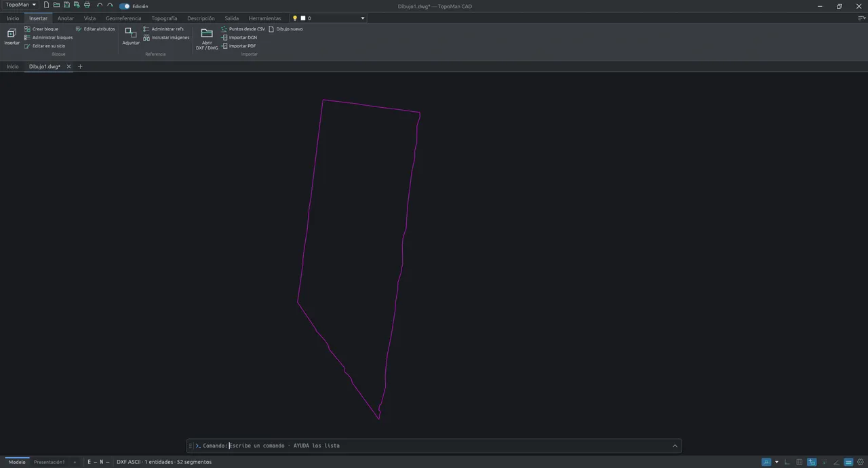Open the Anotar ribbon tab
The height and width of the screenshot is (468, 868).
point(66,18)
